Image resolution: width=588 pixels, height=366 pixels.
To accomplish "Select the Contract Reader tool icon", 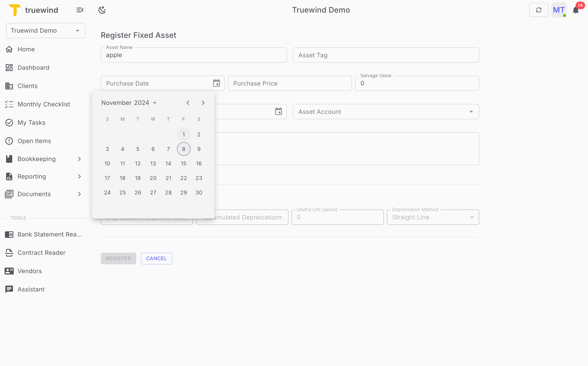I will pos(9,253).
